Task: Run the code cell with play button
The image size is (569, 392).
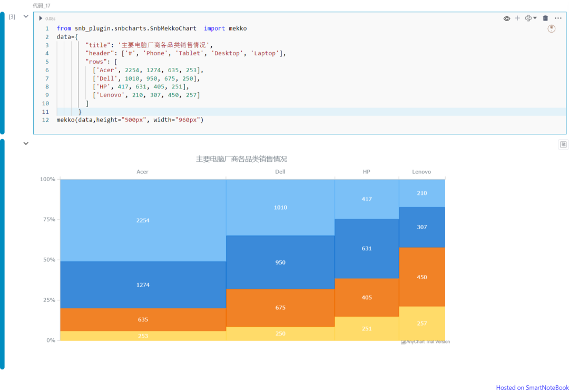Action: click(x=41, y=18)
